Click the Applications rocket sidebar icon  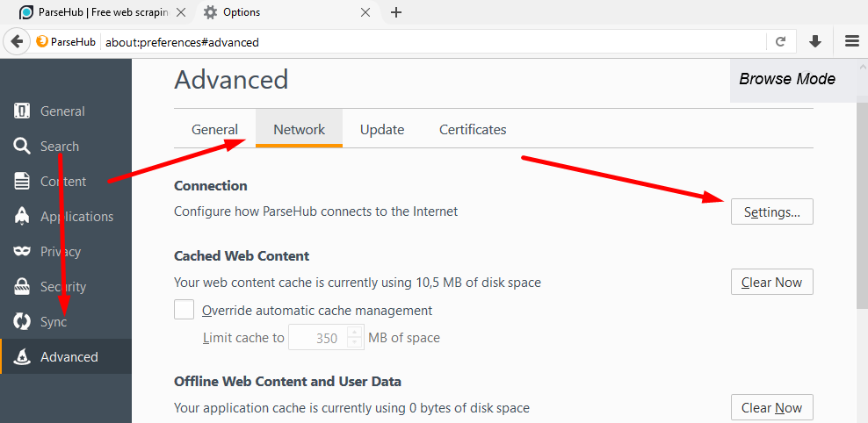pyautogui.click(x=22, y=216)
